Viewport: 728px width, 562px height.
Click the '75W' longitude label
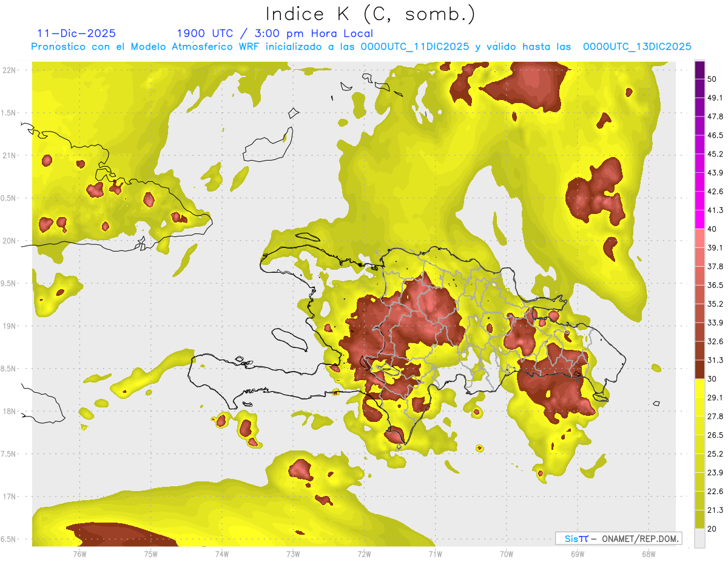point(151,554)
